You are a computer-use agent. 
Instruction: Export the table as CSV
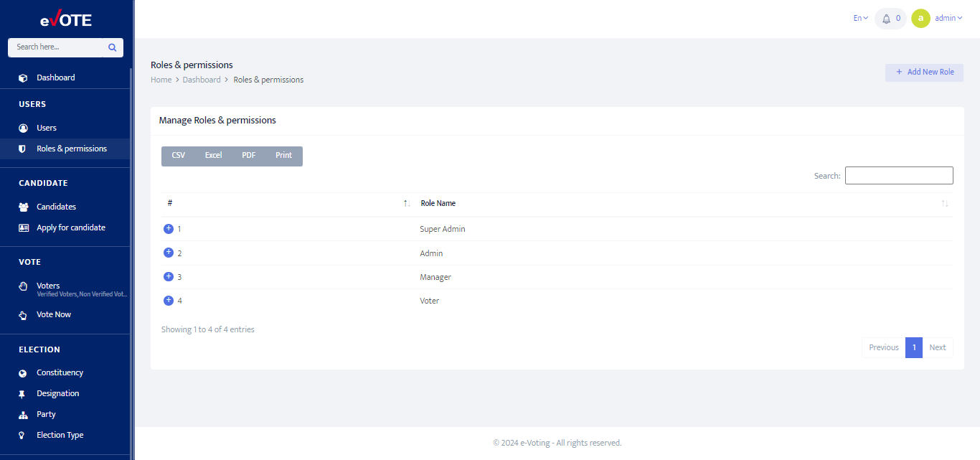tap(178, 155)
